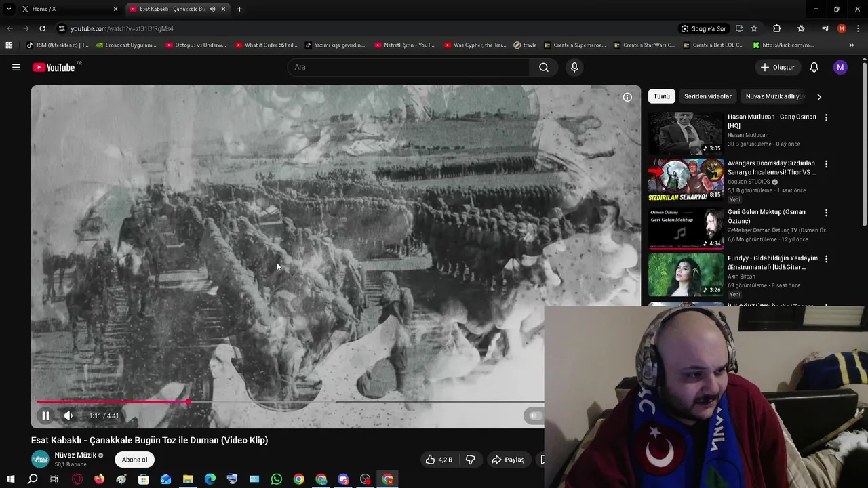
Task: Open Windows taskbar search
Action: 33,479
